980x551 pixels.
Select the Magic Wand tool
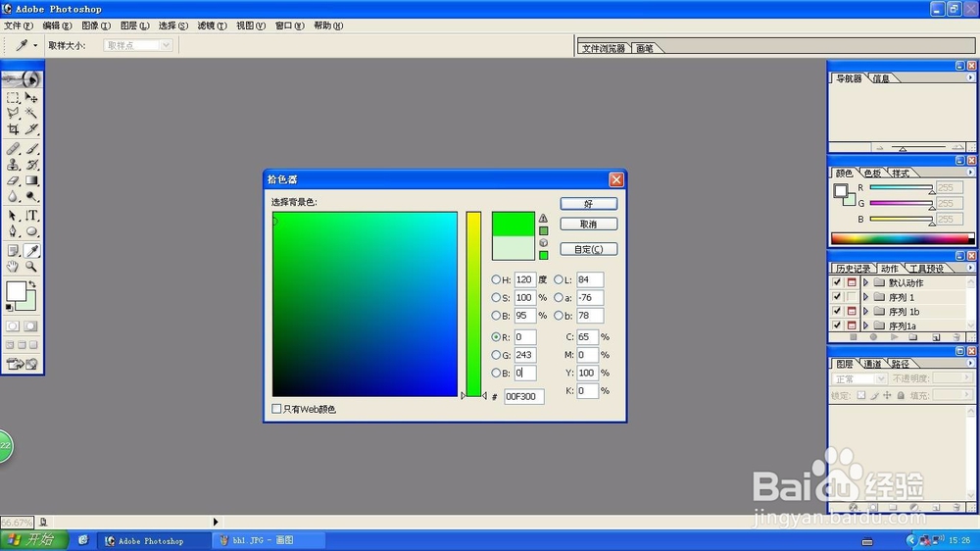point(31,113)
